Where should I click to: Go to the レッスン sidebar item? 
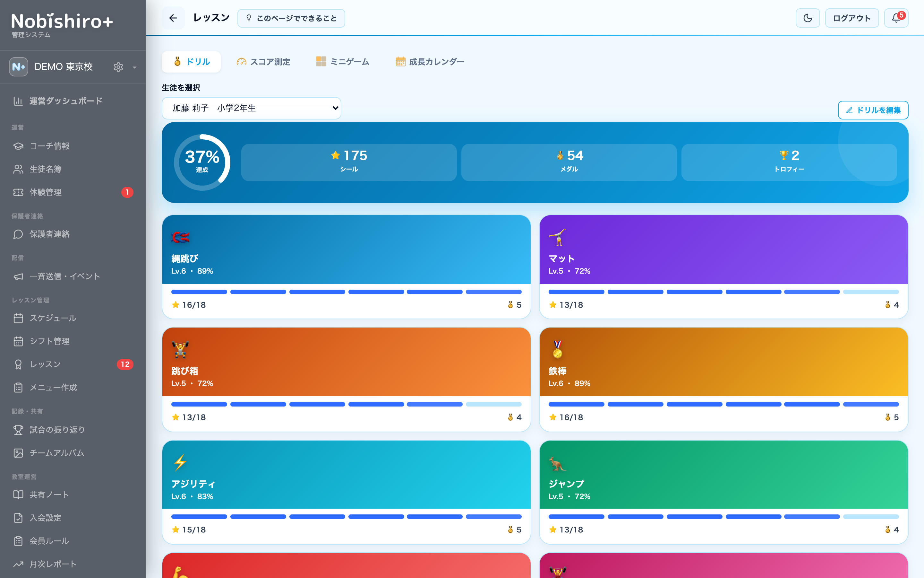73,364
